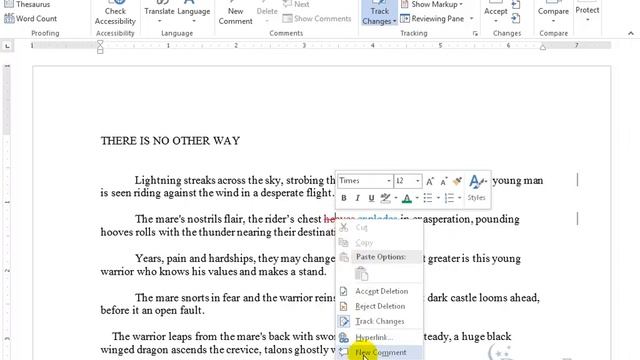Choose Cut from the context menu

(x=379, y=227)
